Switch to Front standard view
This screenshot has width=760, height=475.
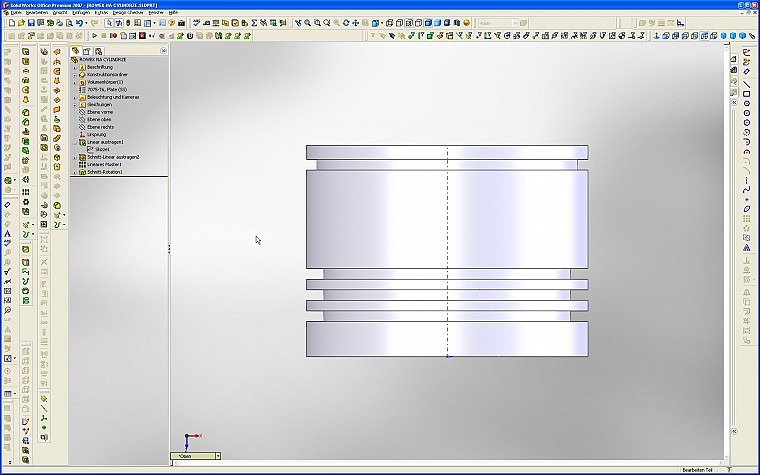pyautogui.click(x=664, y=35)
